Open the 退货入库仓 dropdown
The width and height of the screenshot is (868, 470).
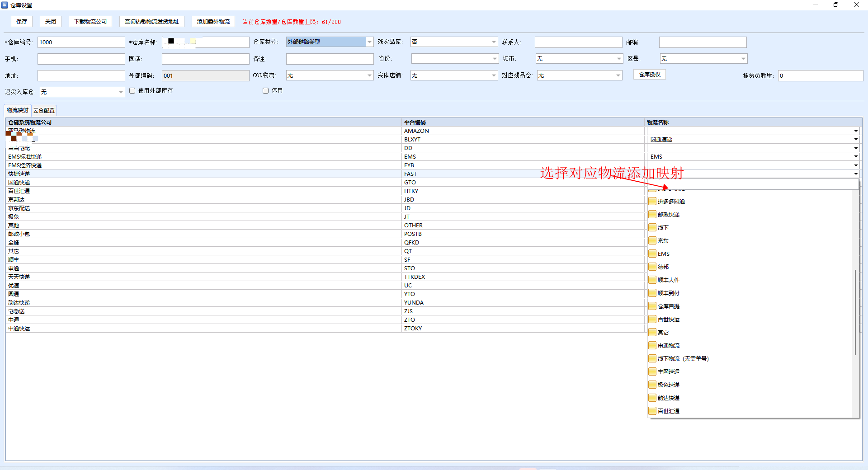[x=121, y=92]
